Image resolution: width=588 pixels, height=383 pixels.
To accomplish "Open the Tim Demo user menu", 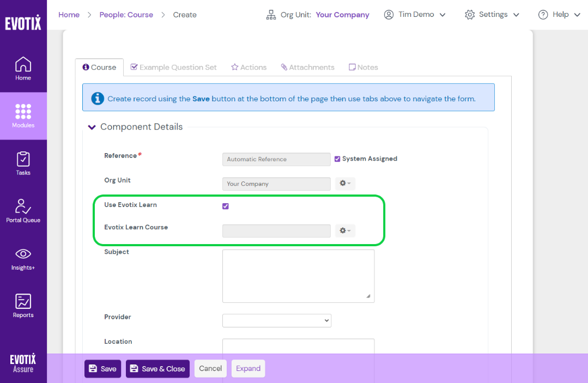I will (x=415, y=15).
